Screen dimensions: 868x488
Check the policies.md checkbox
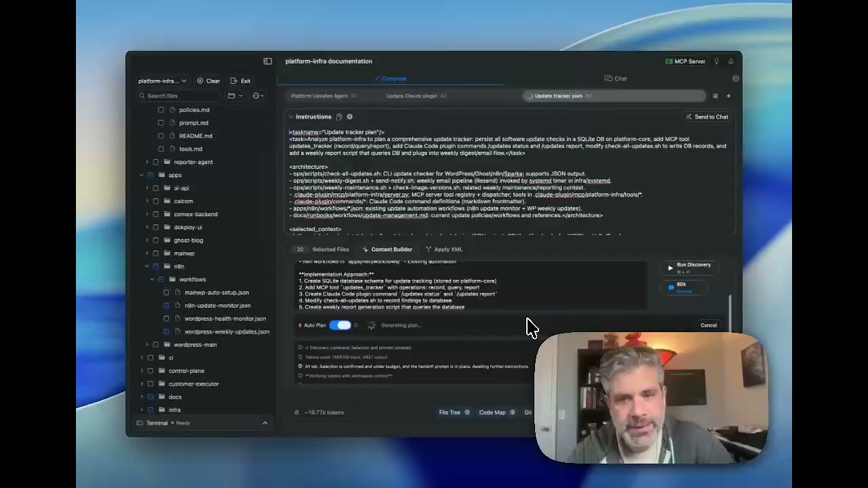(x=161, y=110)
